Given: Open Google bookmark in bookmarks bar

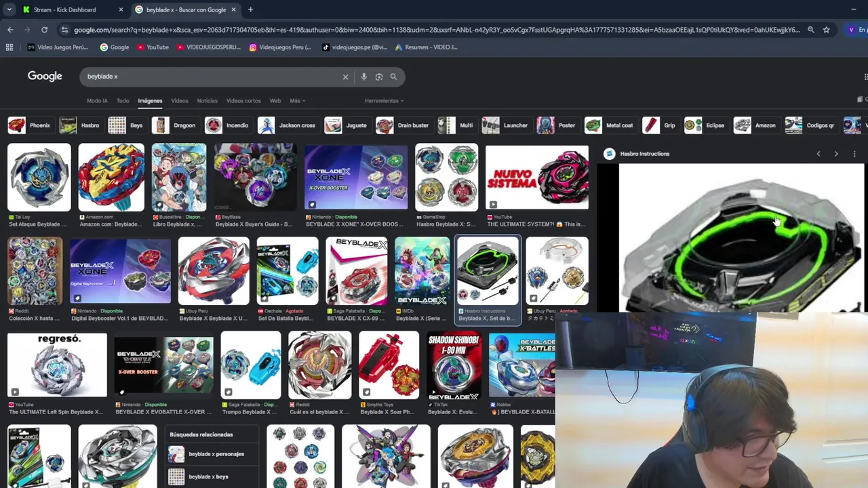Looking at the screenshot, I should point(115,47).
